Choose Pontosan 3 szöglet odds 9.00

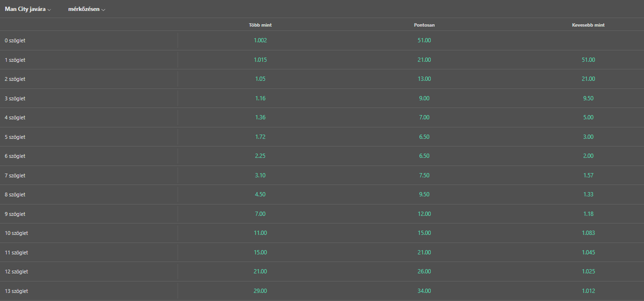[x=424, y=98]
